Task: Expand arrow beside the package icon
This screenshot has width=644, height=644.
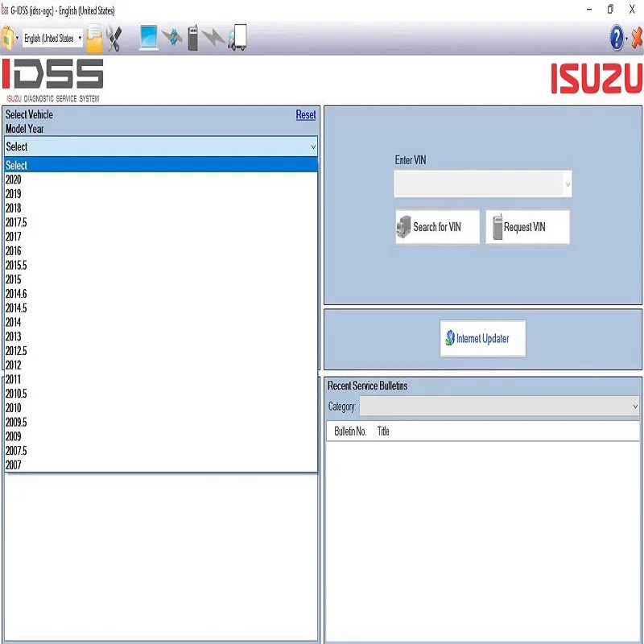Action: coord(17,38)
